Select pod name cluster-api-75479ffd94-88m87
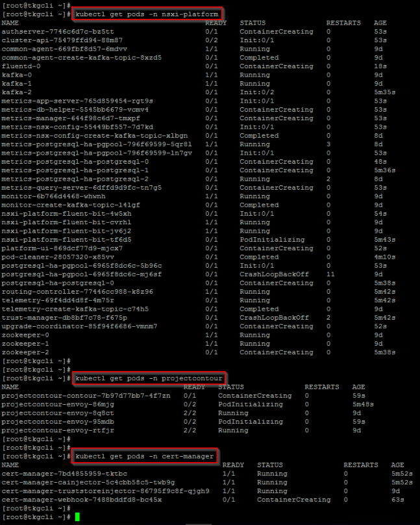Screen dimensions: 420x525 click(x=62, y=40)
